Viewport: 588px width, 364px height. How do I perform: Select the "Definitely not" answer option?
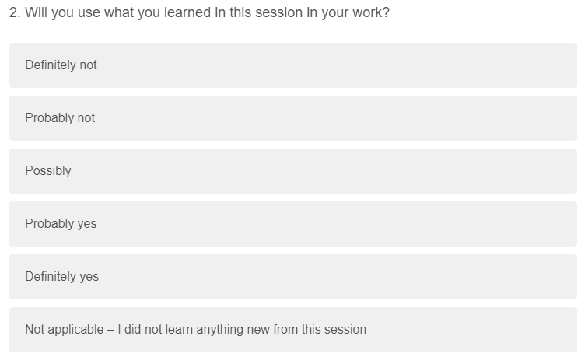[x=293, y=65]
